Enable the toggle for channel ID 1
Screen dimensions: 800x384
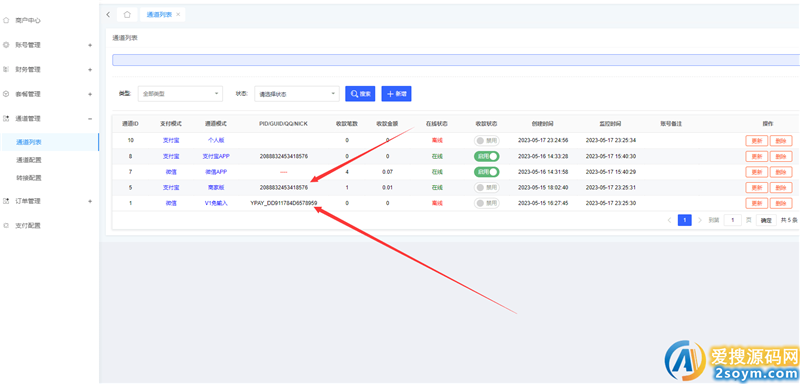click(487, 203)
